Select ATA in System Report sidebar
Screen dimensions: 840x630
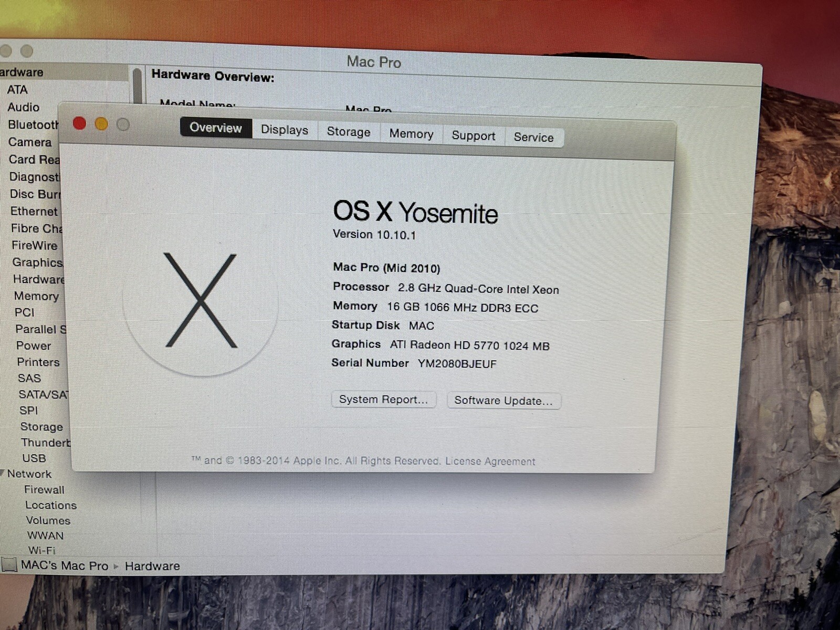tap(17, 90)
